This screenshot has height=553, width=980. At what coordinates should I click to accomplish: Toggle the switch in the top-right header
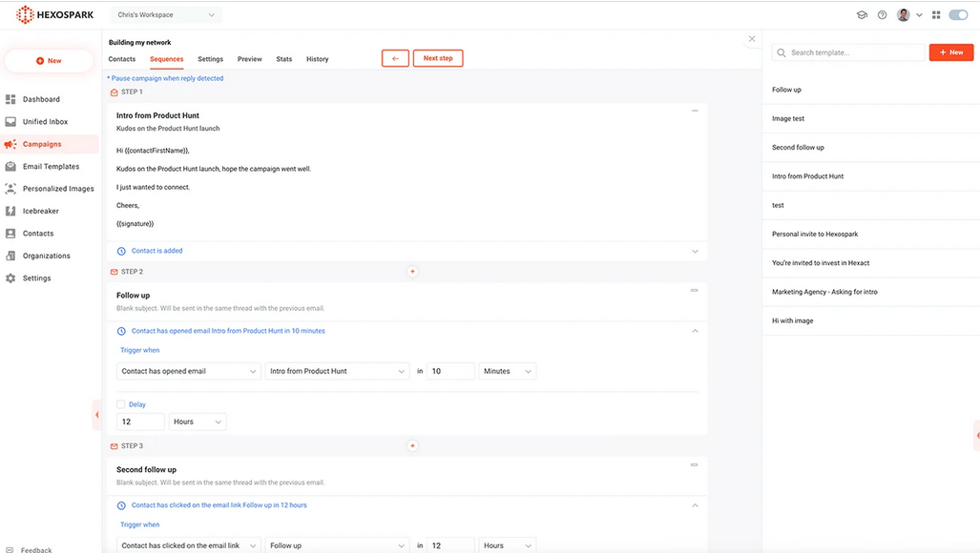(958, 15)
